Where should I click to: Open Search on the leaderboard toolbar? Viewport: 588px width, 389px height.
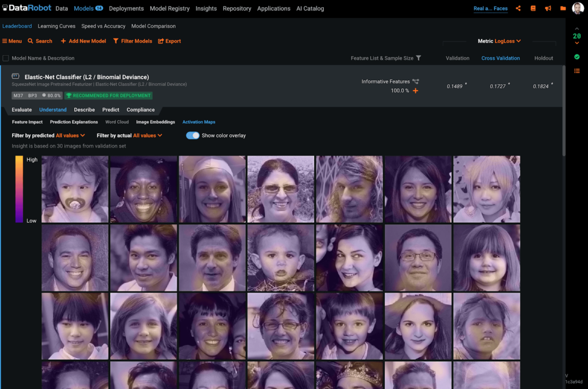point(40,41)
